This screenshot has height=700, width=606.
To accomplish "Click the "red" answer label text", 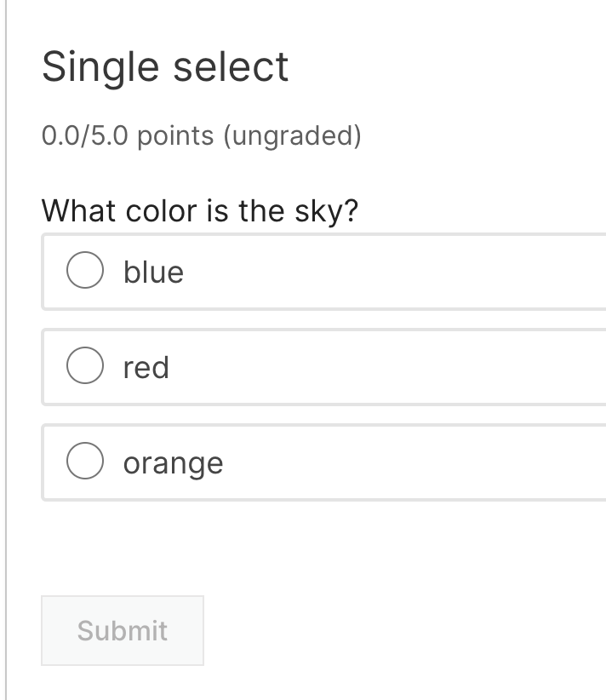I will pos(146,367).
